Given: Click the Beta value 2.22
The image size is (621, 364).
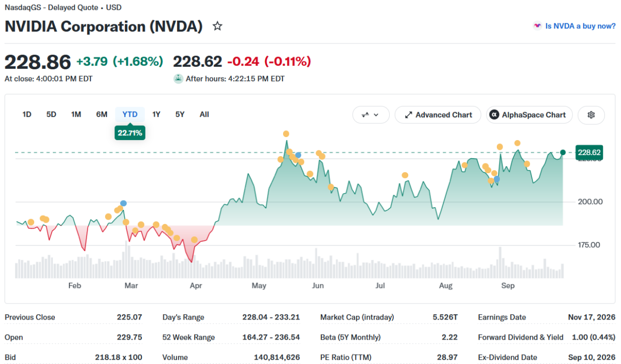Looking at the screenshot, I should point(450,337).
